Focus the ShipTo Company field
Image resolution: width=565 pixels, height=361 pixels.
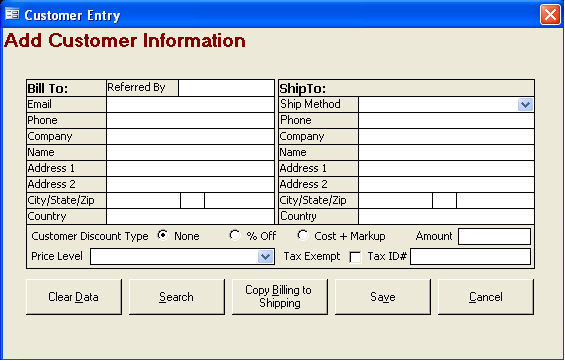(446, 137)
